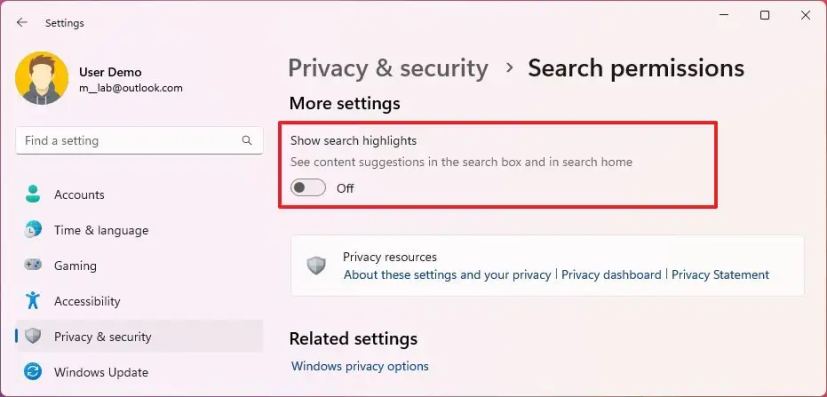
Task: Click the Privacy & security breadcrumb
Action: click(388, 69)
